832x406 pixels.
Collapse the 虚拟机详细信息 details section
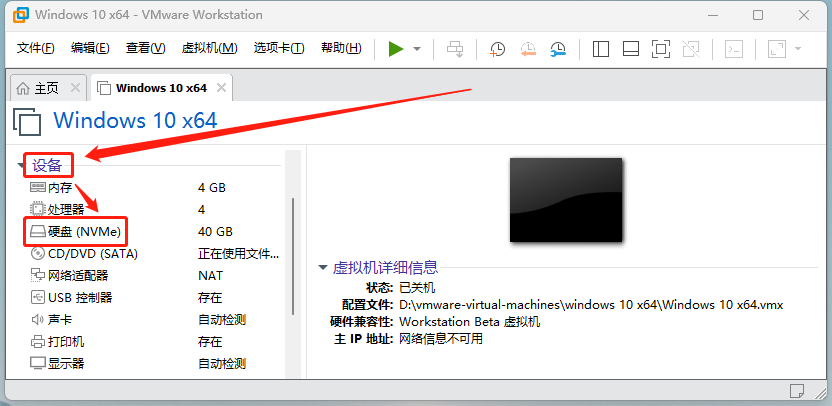[x=322, y=268]
